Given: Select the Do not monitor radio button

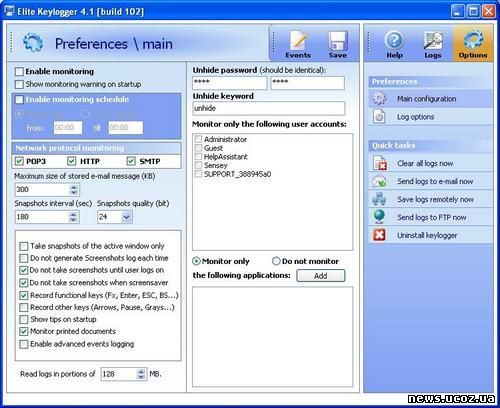Looking at the screenshot, I should click(276, 261).
